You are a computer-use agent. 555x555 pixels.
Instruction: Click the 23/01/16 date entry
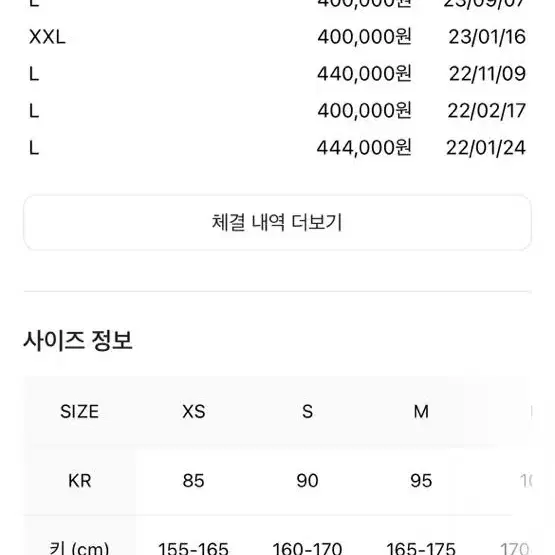[x=487, y=37]
